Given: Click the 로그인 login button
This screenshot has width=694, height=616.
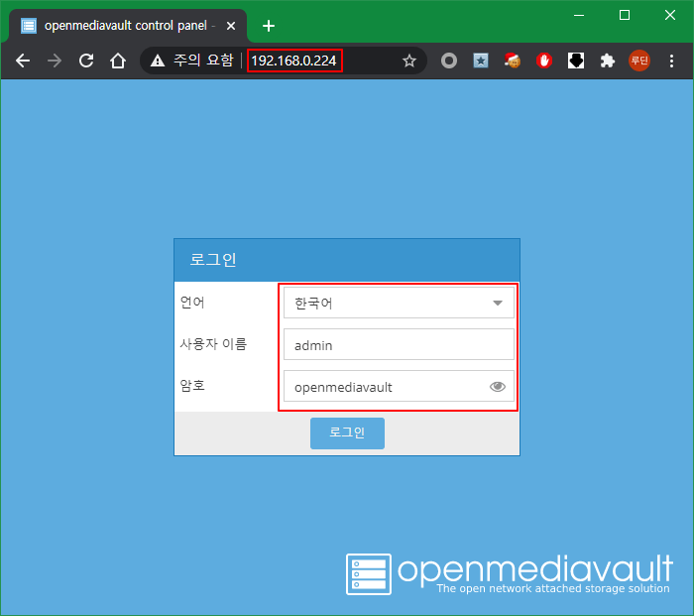Looking at the screenshot, I should click(347, 433).
